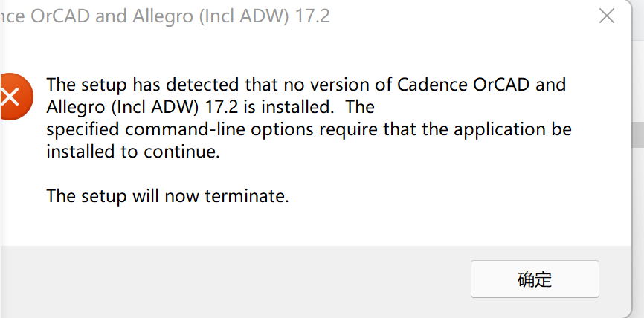Close the error dialog with the X
The image size is (644, 318).
tap(607, 16)
